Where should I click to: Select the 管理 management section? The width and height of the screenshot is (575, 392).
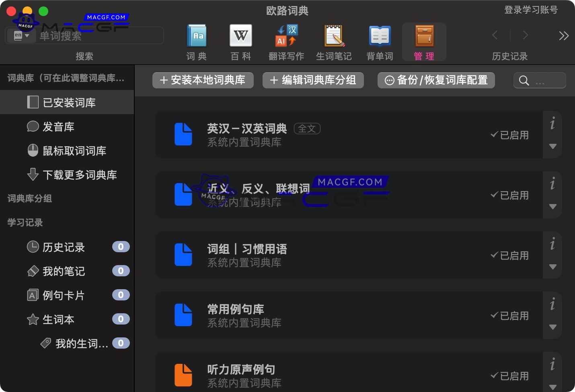(x=424, y=41)
